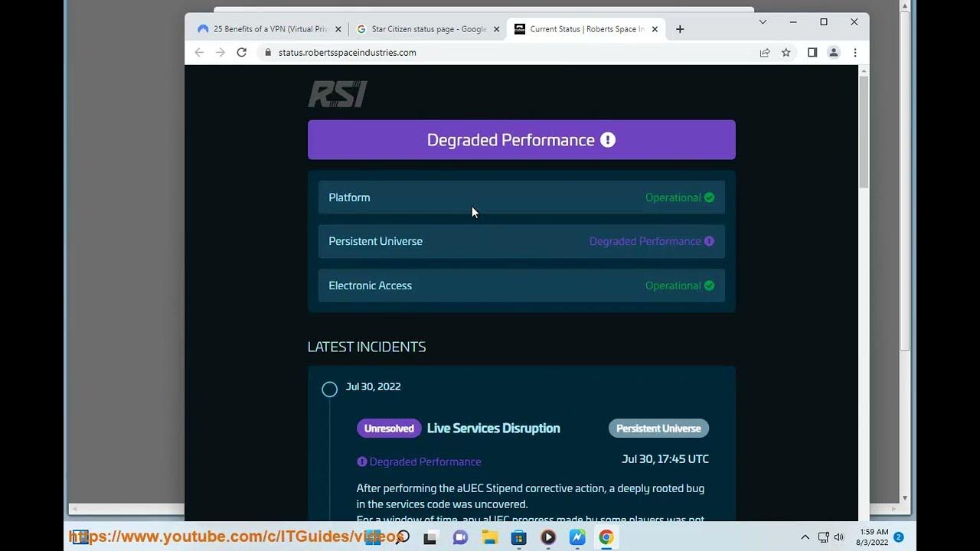Click the address bar URL

click(x=348, y=53)
